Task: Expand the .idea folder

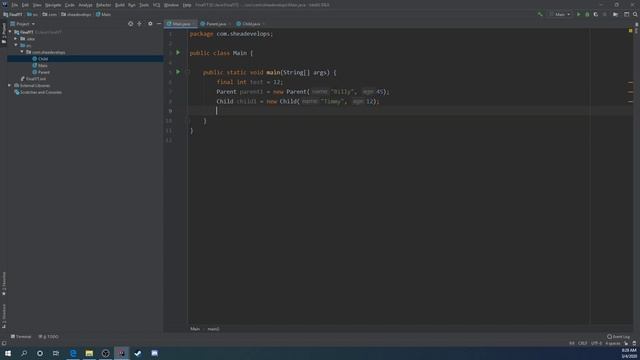Action: tap(16, 39)
